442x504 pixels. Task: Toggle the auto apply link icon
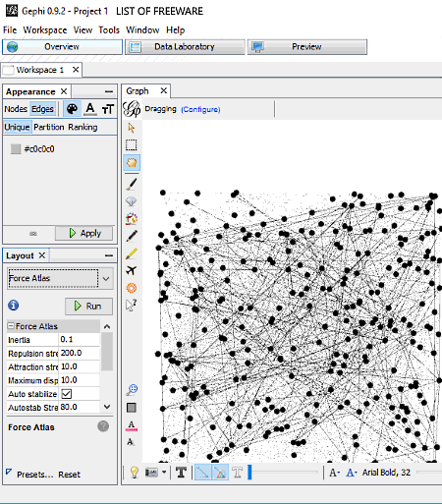point(33,234)
